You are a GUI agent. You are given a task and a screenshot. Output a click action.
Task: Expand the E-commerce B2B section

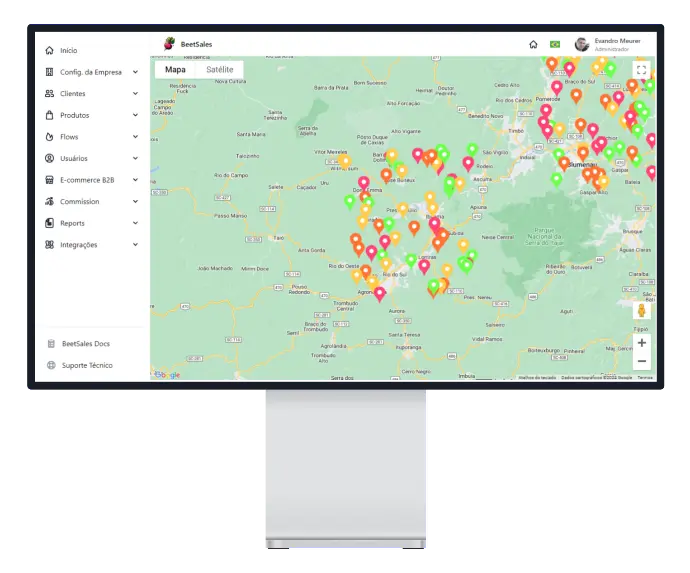click(135, 180)
